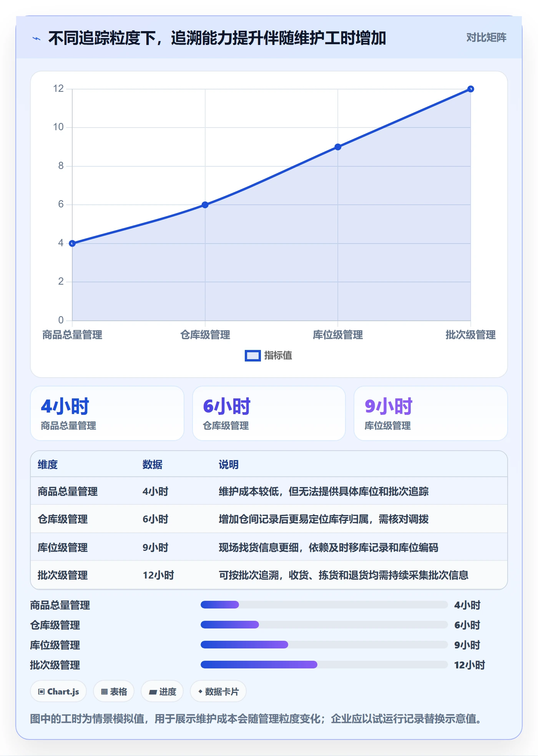Image resolution: width=538 pixels, height=756 pixels.
Task: Select the 表格 tag chip
Action: (114, 691)
